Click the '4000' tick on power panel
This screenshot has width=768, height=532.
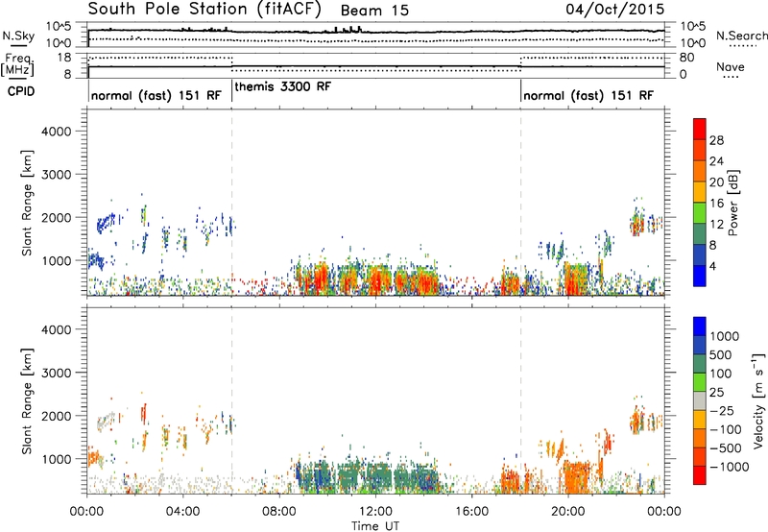tap(57, 132)
